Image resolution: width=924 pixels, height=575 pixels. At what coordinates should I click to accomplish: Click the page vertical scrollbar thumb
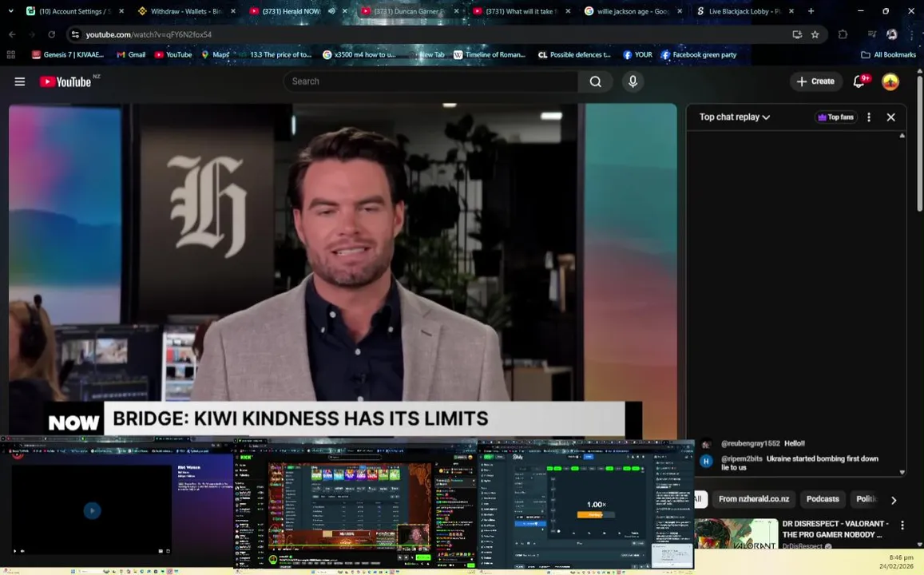pyautogui.click(x=919, y=143)
